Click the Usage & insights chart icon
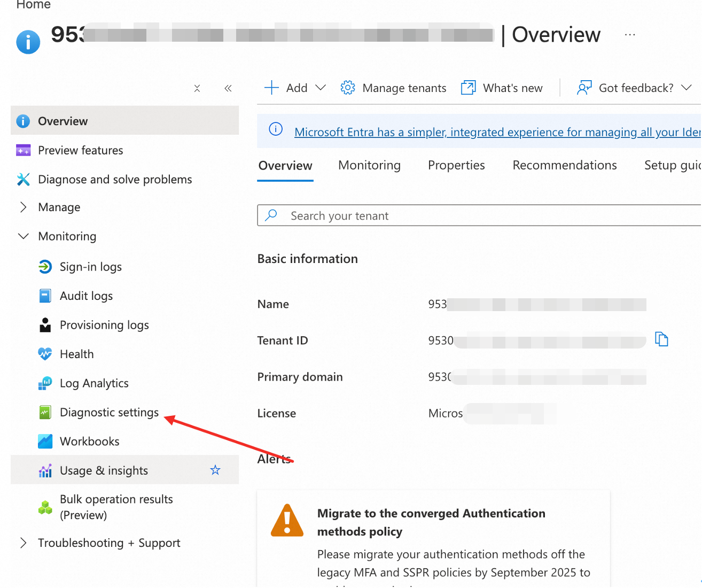This screenshot has height=588, width=702. point(45,470)
